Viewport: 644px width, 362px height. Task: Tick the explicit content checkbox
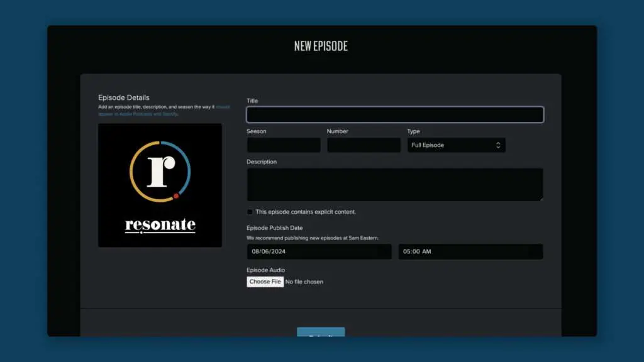click(x=250, y=212)
